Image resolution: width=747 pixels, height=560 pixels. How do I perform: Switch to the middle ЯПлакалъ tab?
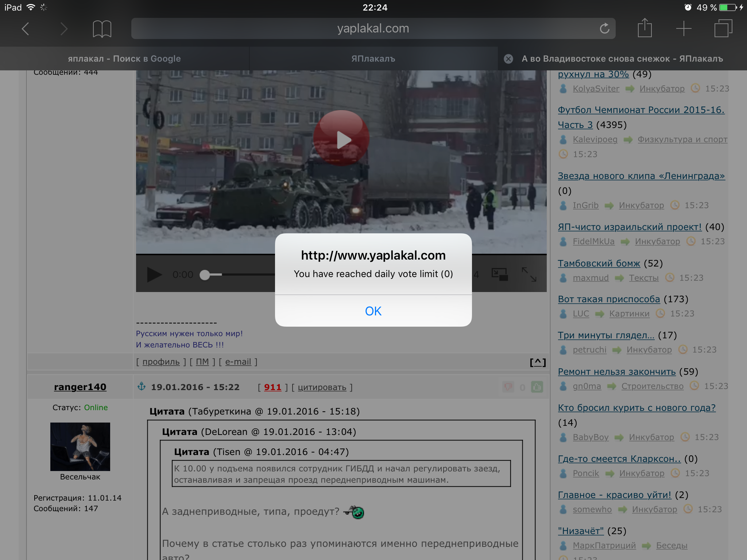373,59
